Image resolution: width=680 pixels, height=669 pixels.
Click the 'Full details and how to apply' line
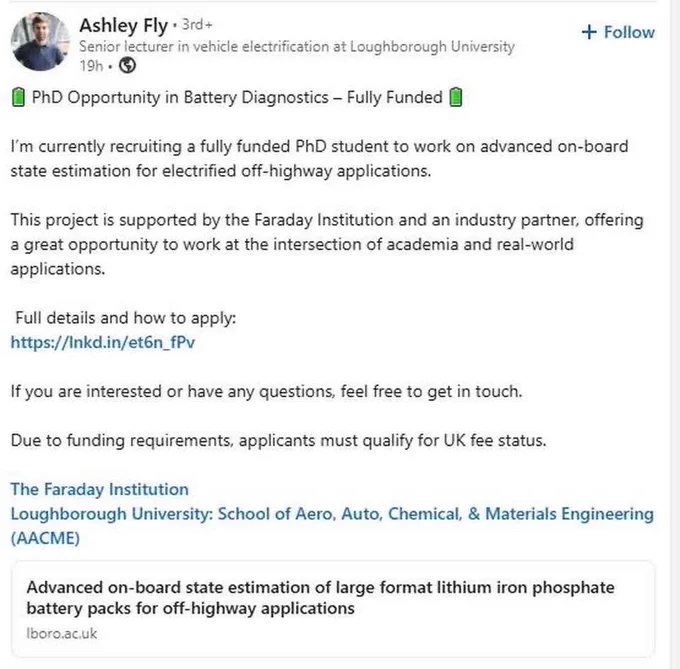(x=126, y=318)
